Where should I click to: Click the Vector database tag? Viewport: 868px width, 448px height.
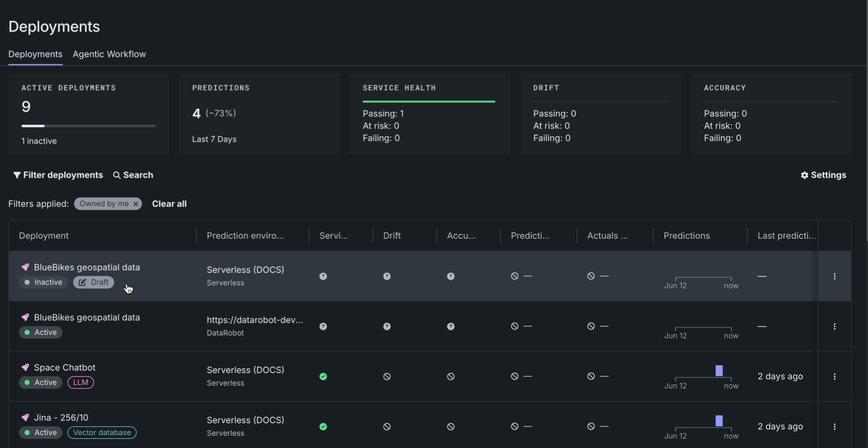pos(102,432)
